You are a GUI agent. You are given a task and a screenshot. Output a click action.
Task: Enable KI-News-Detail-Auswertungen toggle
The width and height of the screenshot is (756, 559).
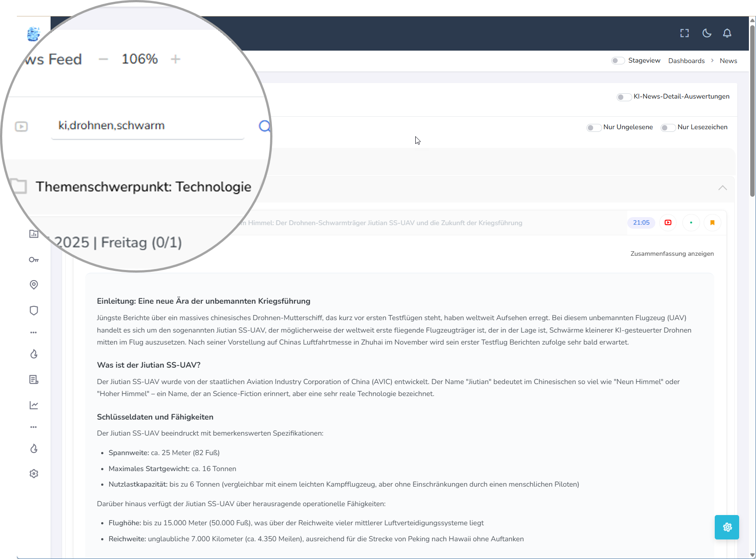click(x=624, y=97)
